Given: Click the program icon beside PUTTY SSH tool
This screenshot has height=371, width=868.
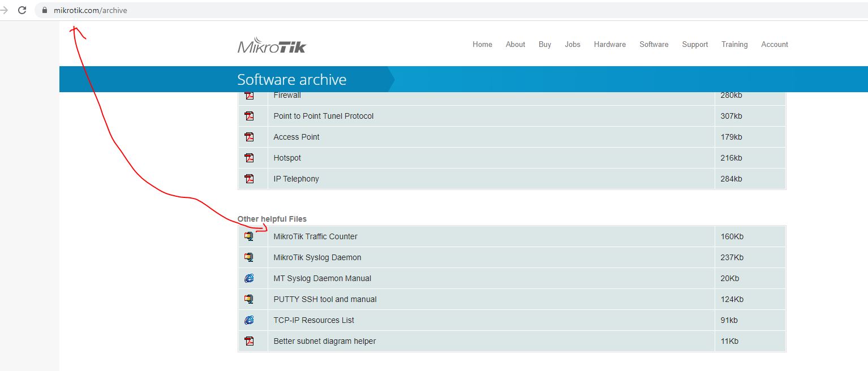Looking at the screenshot, I should click(249, 299).
